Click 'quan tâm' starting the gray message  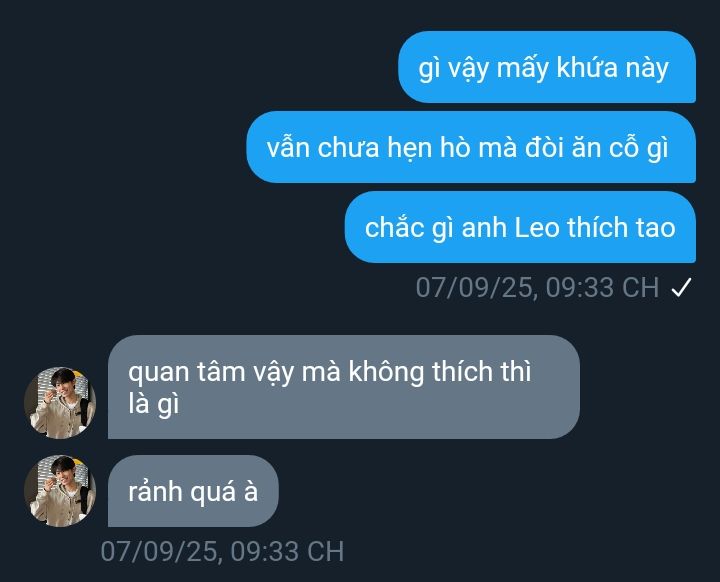pyautogui.click(x=186, y=372)
